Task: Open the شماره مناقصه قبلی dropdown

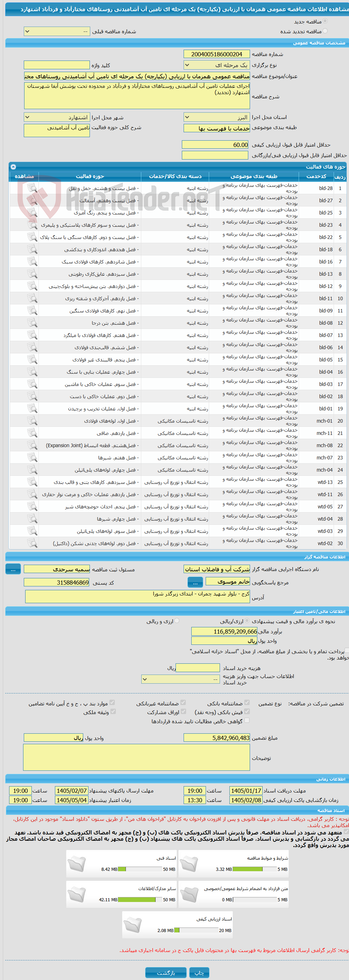Action: 57,31
